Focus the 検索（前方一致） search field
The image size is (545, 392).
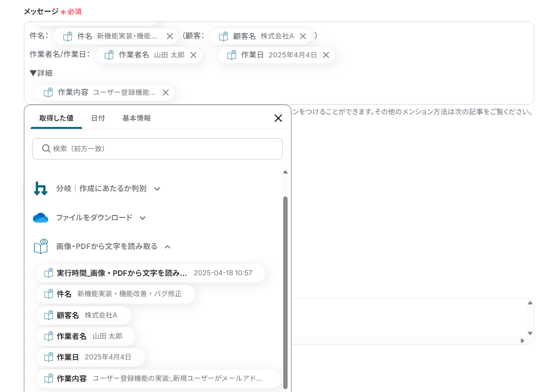point(157,149)
